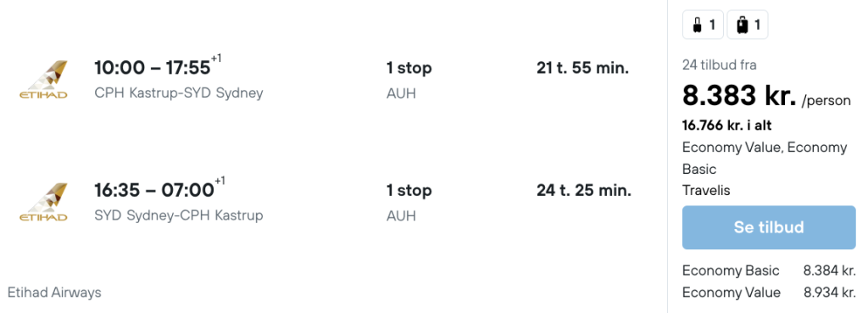Screen dimensions: 868x313
Task: Click the 8.383 kr. per person price
Action: pos(766,97)
